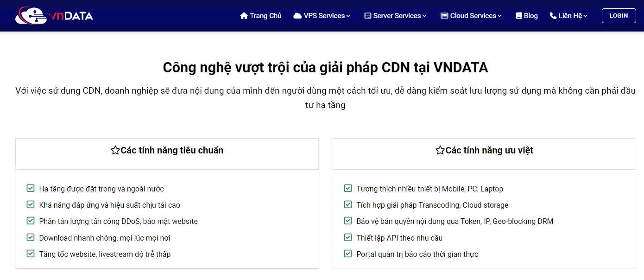Click check icon for Thiết lập API theo nhu cầu
This screenshot has height=280, width=644.
pyautogui.click(x=348, y=237)
